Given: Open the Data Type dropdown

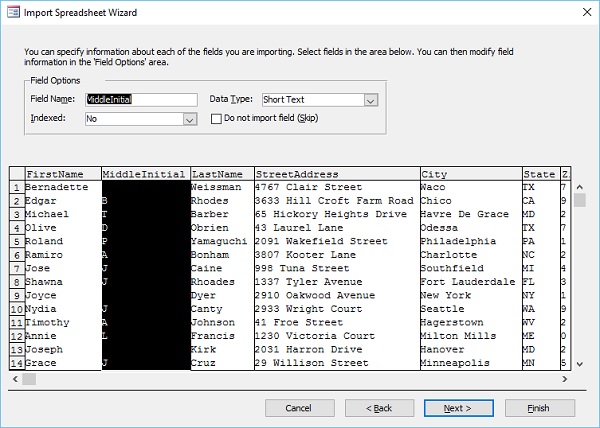Looking at the screenshot, I should [370, 100].
